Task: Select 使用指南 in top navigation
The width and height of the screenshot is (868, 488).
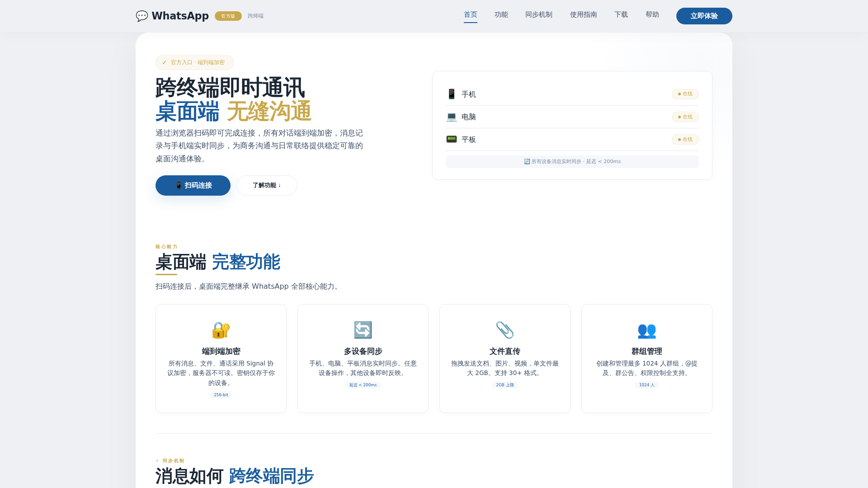Action: 584,14
